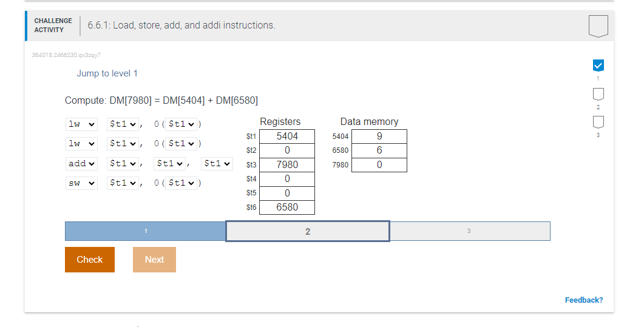Screen dimensions: 644x327
Task: Open the add row second source register dropdown
Action: coord(217,163)
